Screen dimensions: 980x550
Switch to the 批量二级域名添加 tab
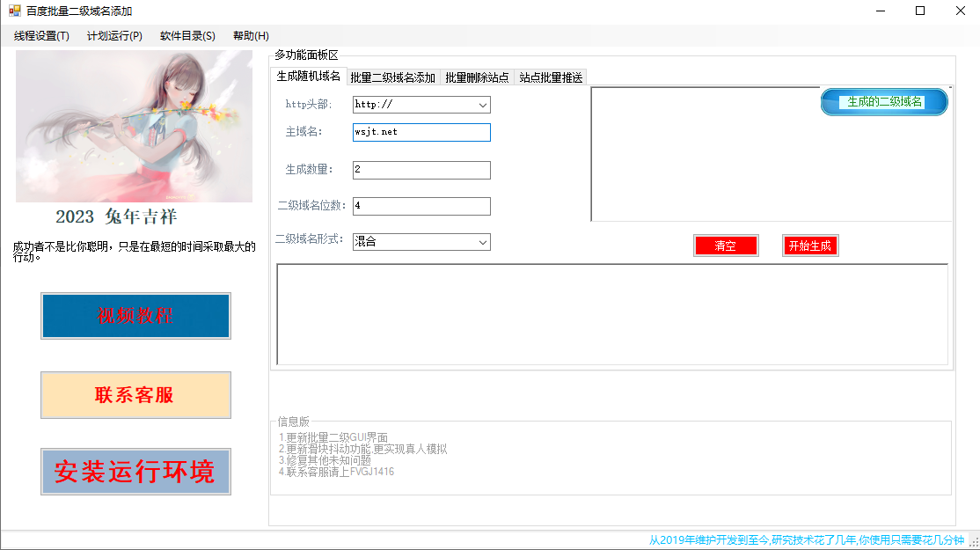(391, 77)
